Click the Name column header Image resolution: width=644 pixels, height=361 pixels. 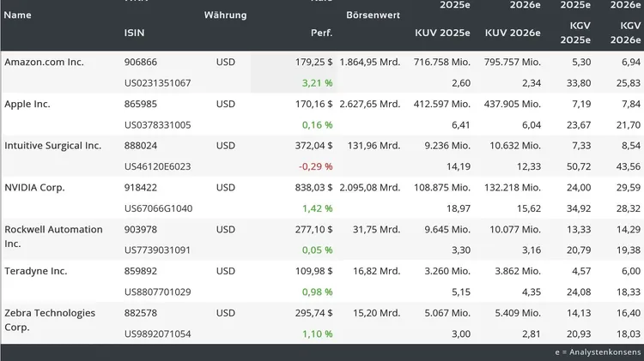click(18, 15)
